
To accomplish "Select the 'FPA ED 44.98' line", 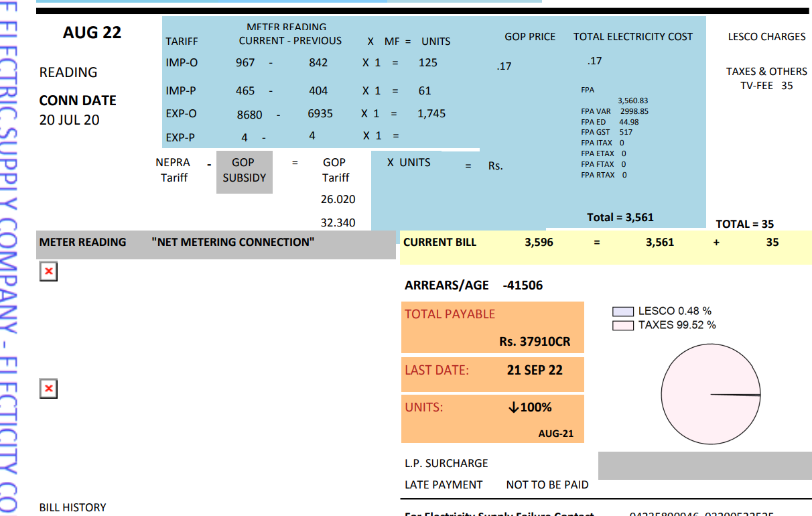I will [x=610, y=122].
